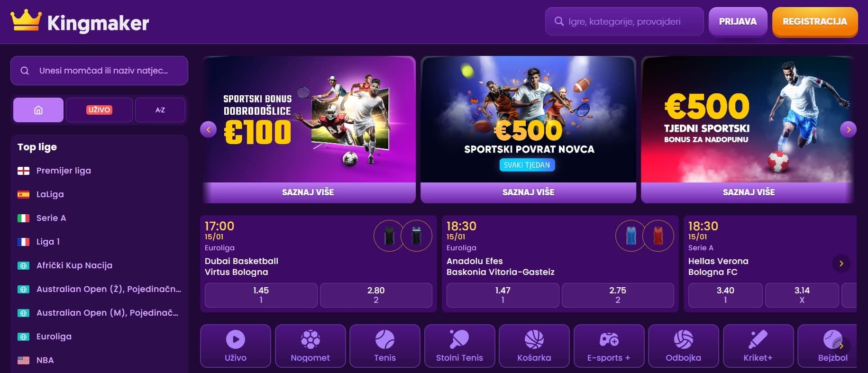Click the PRIJAVA login button

pos(738,21)
